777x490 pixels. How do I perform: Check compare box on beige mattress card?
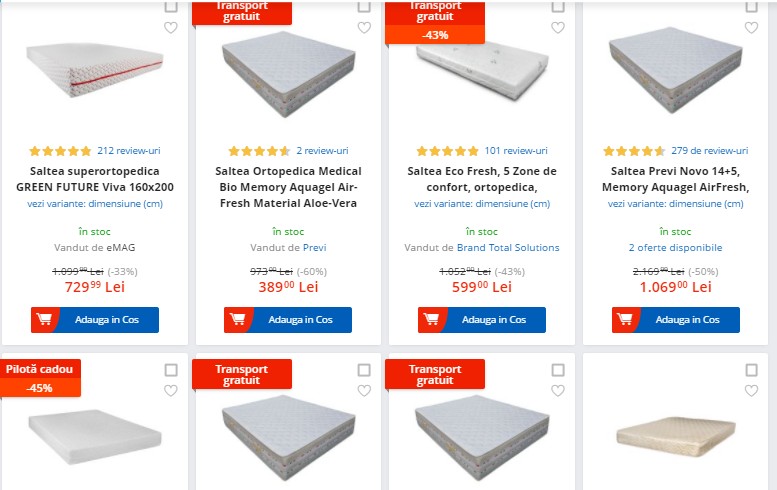[751, 370]
